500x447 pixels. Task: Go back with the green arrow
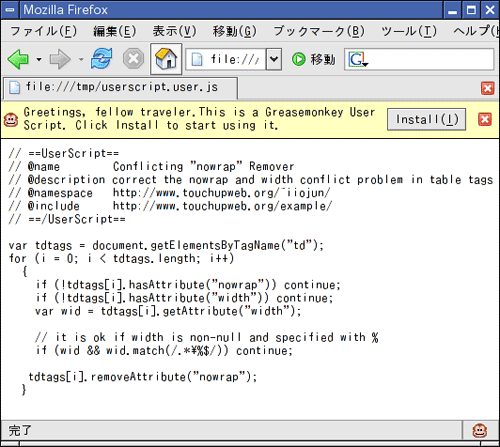(18, 59)
